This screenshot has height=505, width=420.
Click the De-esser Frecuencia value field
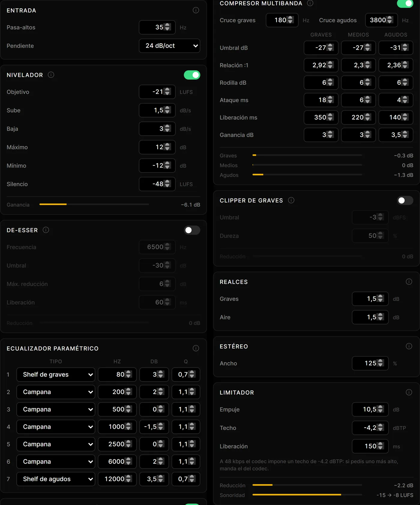point(157,247)
